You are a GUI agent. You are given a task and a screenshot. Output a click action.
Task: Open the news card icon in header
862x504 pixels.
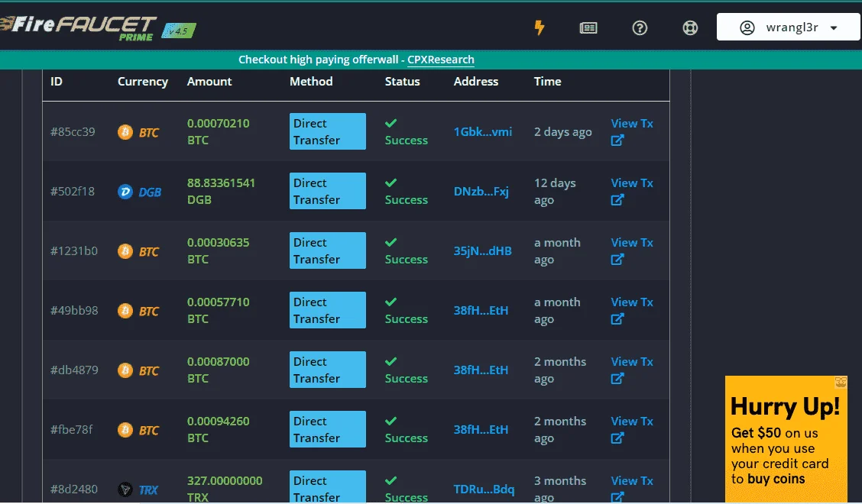coord(588,27)
